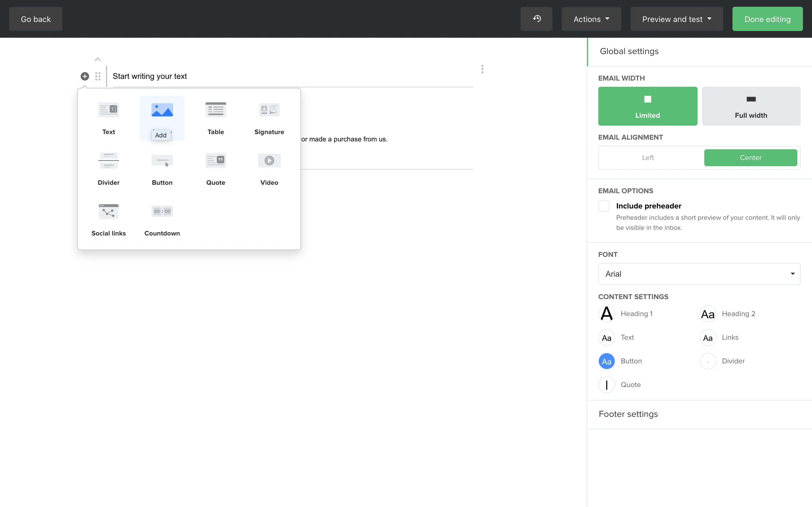
Task: Expand Preview and test menu
Action: [676, 19]
